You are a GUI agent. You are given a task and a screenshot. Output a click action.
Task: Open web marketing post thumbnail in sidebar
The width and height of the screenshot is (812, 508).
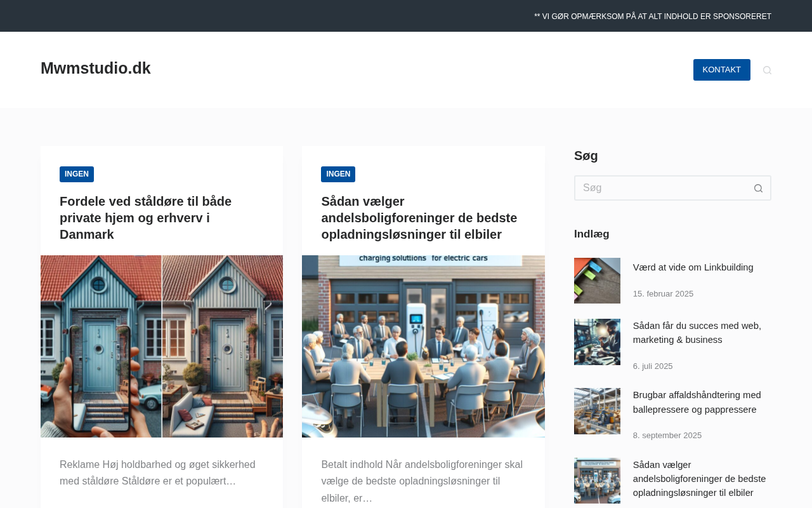(597, 342)
